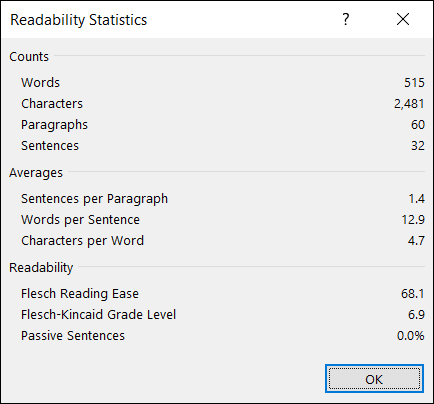Screen dimensions: 434x404
Task: Click the Characters per Word label
Action: (82, 241)
